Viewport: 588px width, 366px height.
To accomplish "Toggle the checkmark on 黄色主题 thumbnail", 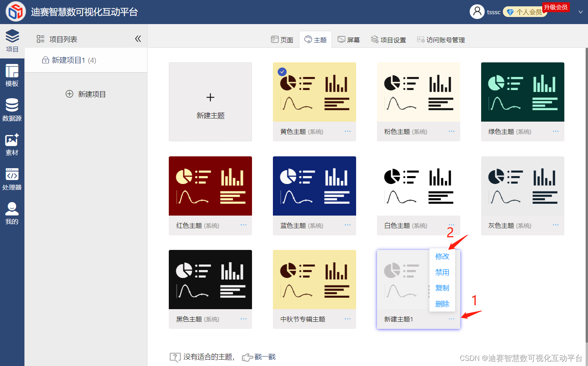I will pos(282,71).
